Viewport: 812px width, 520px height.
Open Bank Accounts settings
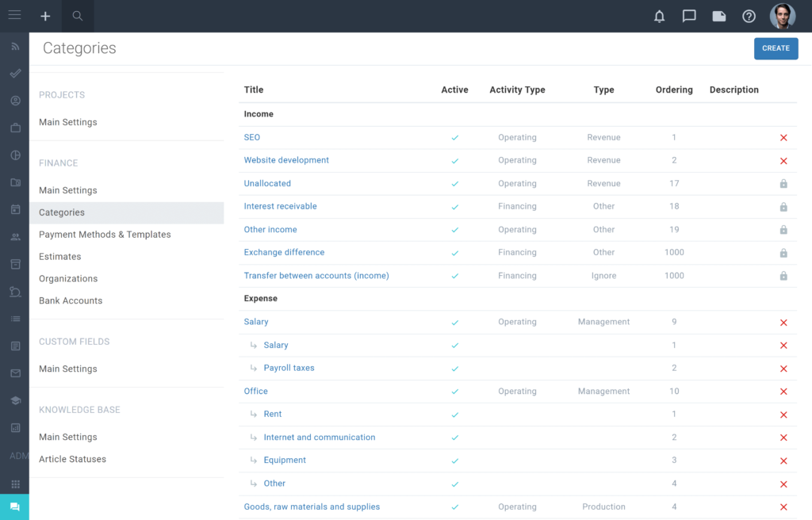click(x=71, y=301)
